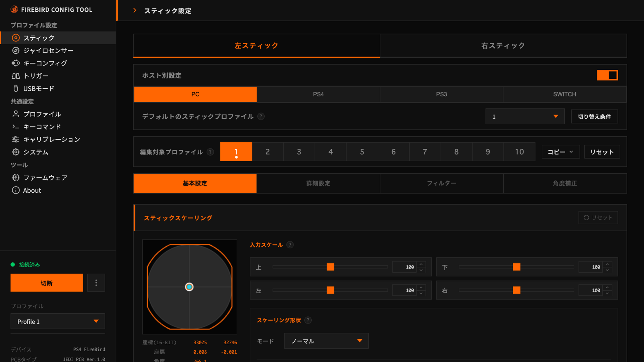Select the PS4 host option
This screenshot has width=644, height=362.
(318, 94)
